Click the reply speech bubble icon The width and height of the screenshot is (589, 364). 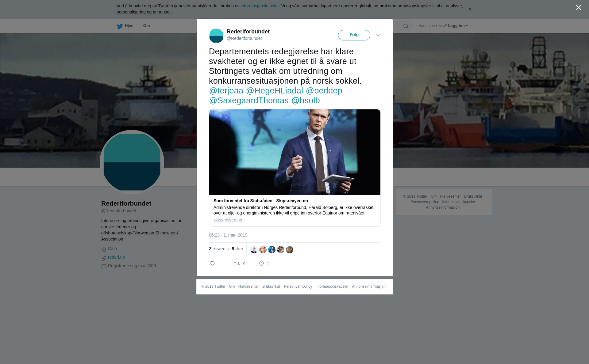point(212,264)
